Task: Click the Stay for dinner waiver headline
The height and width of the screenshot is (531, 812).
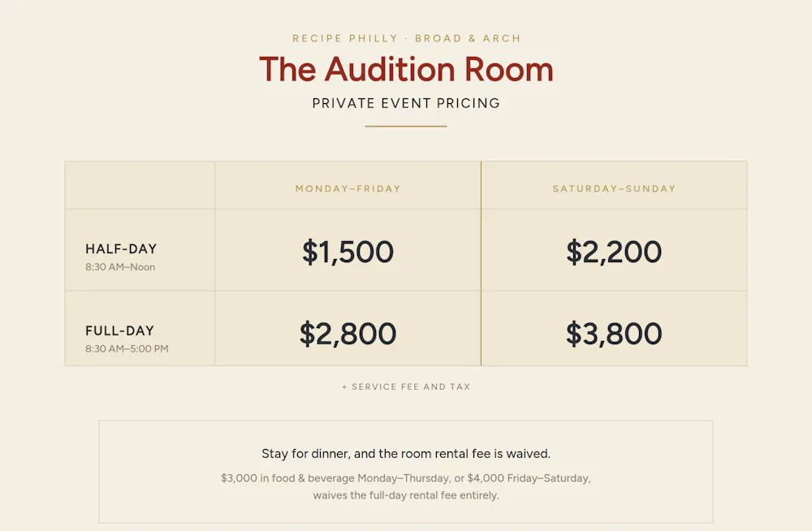Action: tap(406, 454)
